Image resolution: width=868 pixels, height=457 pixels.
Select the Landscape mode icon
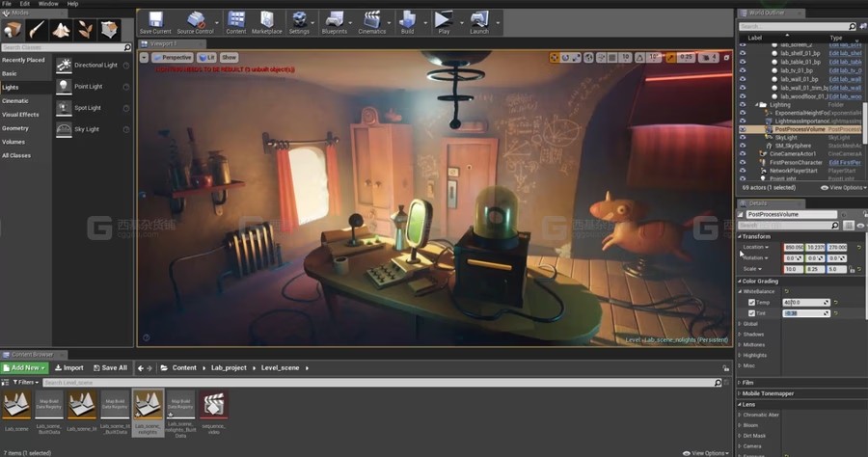pyautogui.click(x=61, y=29)
